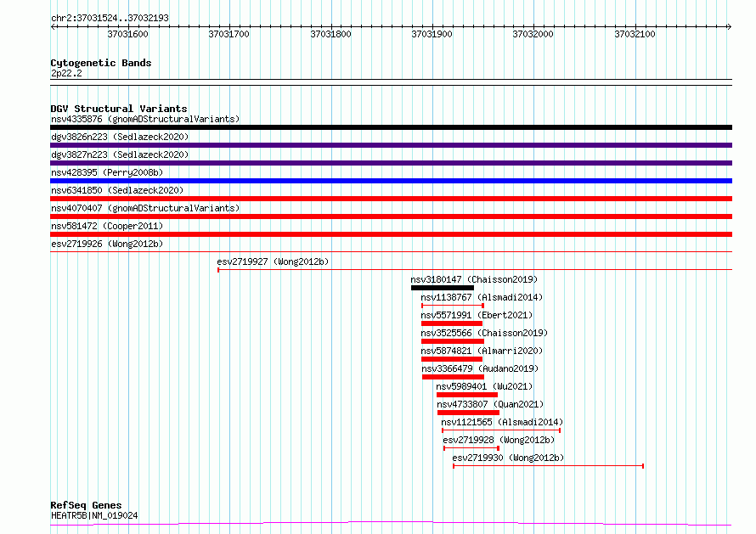Open the nsv1138767 Alsmadi2014 variant label

pos(482,297)
